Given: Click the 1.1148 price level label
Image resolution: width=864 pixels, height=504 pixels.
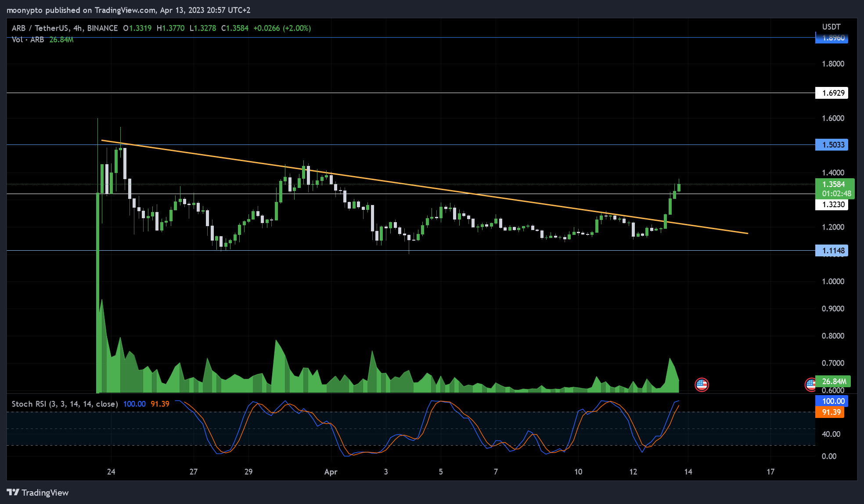Looking at the screenshot, I should point(832,251).
